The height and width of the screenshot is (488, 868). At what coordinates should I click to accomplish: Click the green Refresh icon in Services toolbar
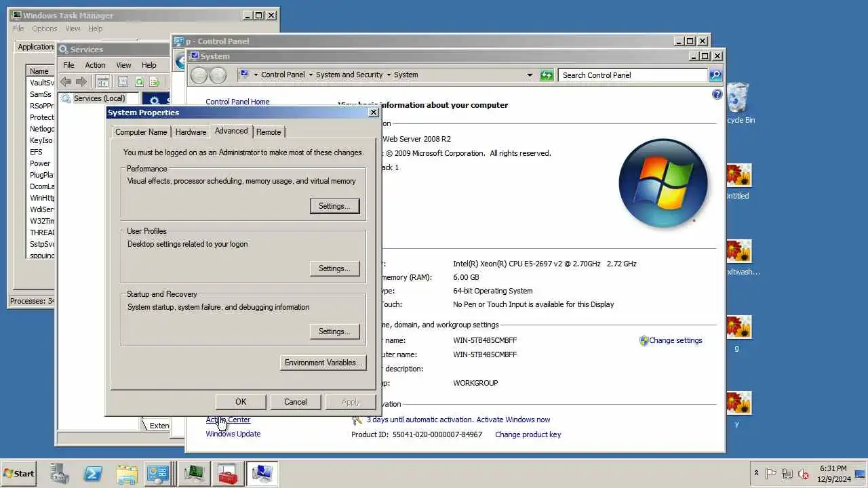click(139, 82)
